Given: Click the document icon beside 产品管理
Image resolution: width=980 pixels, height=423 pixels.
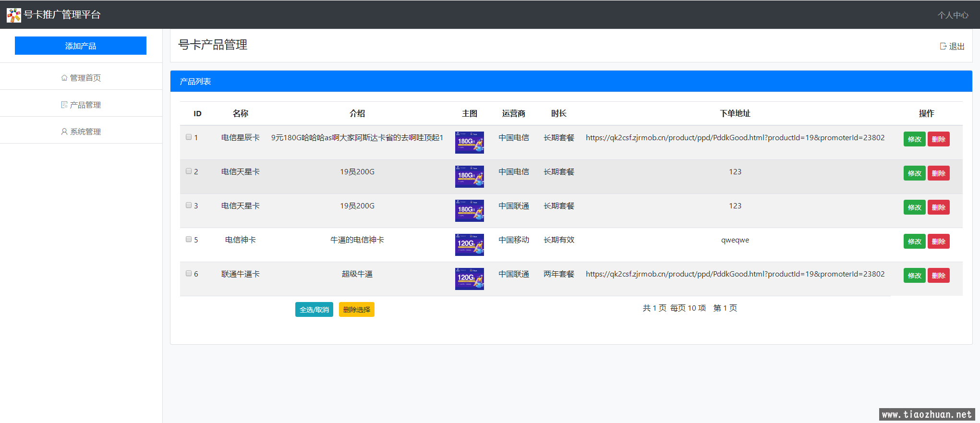Looking at the screenshot, I should pyautogui.click(x=64, y=105).
